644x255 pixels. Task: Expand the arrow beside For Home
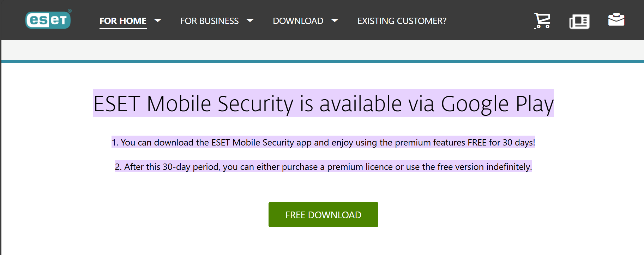[158, 20]
